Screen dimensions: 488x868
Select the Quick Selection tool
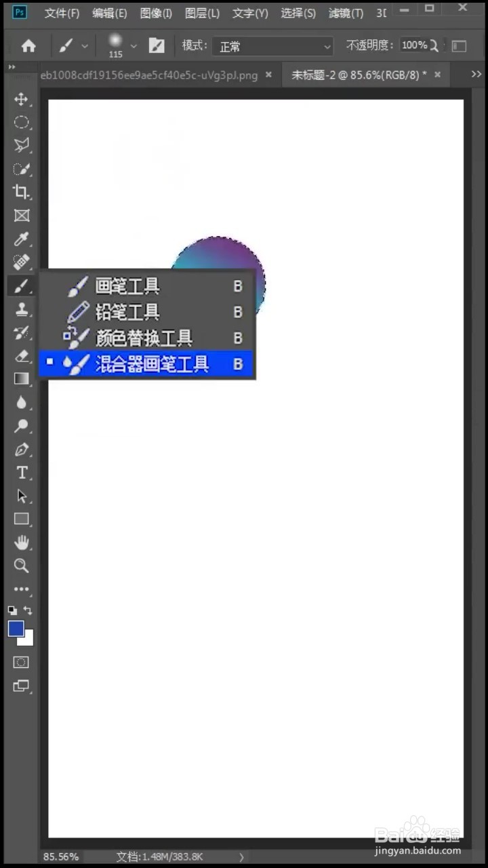pos(22,170)
